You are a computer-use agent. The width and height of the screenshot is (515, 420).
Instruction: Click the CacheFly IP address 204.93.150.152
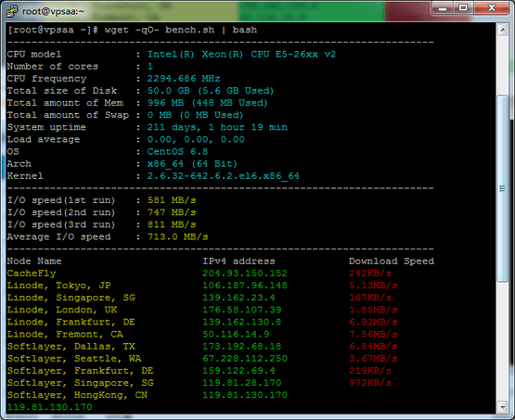click(x=245, y=274)
